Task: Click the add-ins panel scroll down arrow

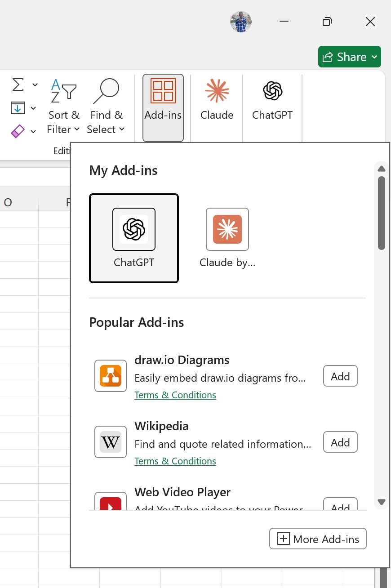Action: pos(382,502)
